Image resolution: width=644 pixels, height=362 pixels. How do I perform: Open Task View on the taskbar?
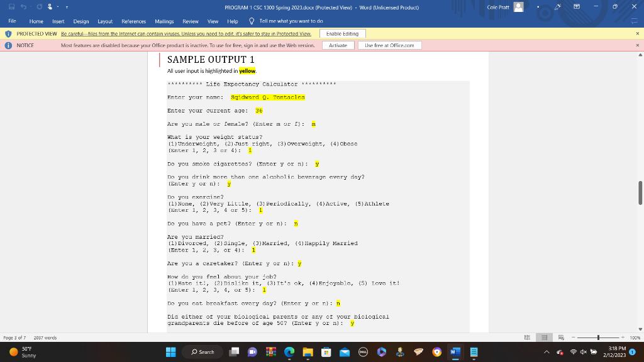coord(234,352)
